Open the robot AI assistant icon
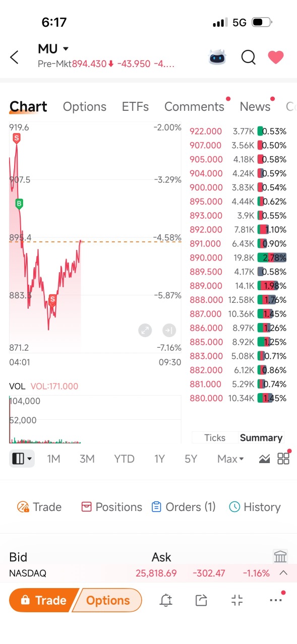 coord(217,57)
